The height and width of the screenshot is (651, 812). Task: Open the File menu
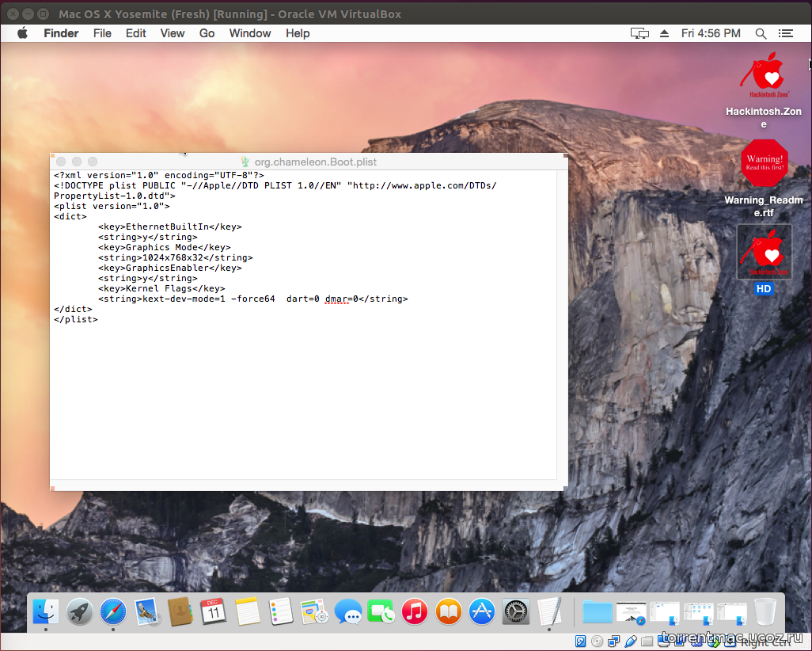coord(102,33)
